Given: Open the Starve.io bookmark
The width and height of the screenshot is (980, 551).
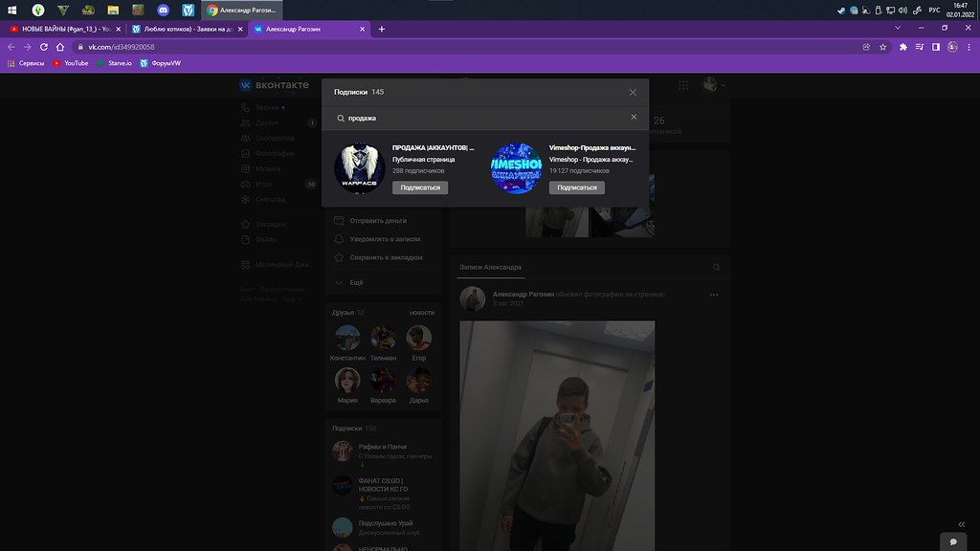Looking at the screenshot, I should coord(114,63).
